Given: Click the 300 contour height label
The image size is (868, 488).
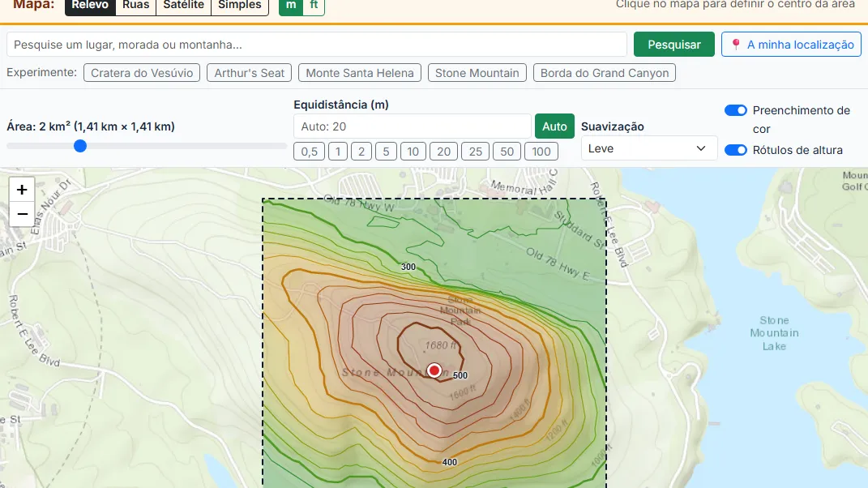Looking at the screenshot, I should click(408, 267).
